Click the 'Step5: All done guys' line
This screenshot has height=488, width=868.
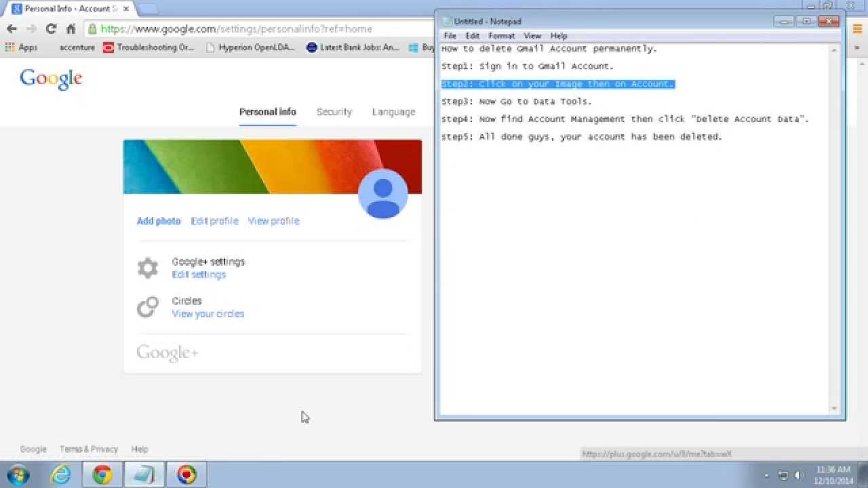[x=582, y=137]
